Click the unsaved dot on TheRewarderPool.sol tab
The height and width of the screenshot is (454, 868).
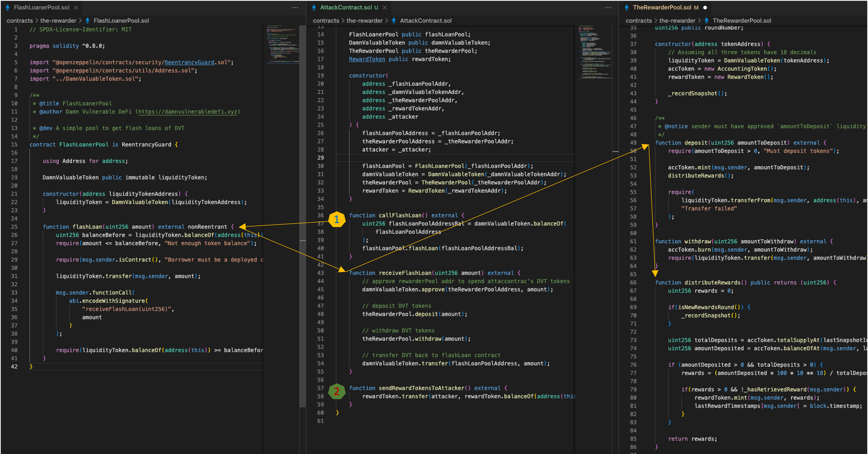point(705,7)
